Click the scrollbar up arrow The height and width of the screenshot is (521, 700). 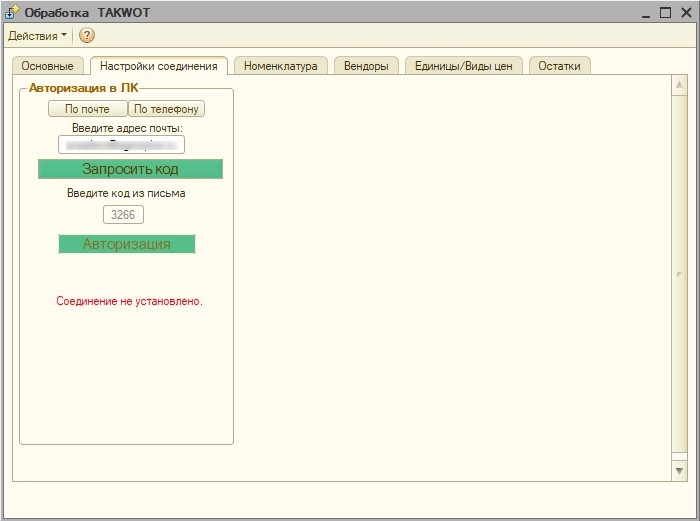[680, 84]
